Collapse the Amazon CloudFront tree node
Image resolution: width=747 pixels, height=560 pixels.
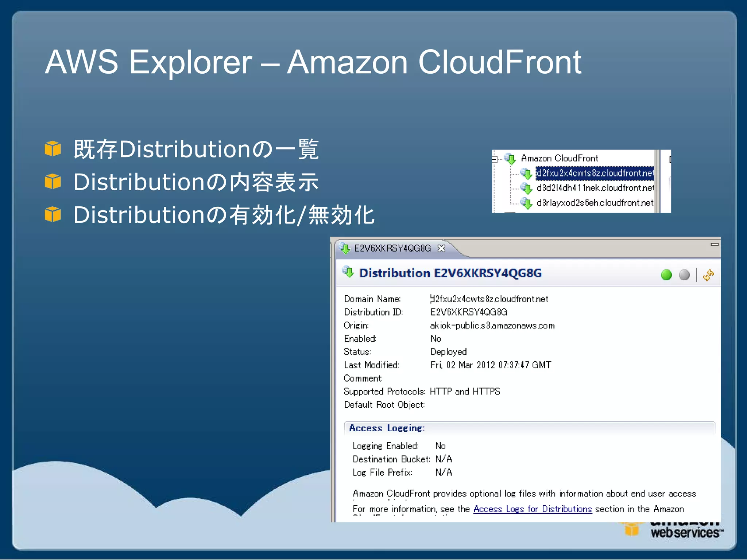[x=495, y=159]
